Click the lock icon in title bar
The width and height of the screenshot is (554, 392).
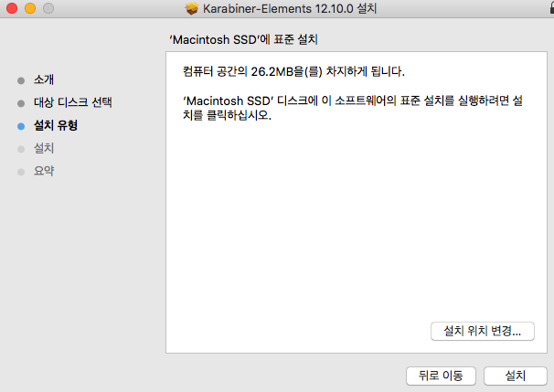coord(551,8)
